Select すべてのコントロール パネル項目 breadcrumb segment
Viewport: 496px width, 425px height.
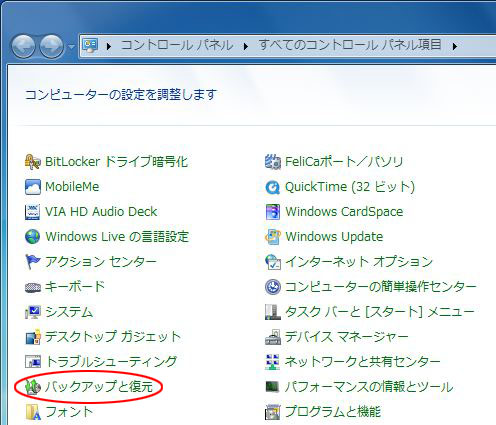tap(350, 45)
